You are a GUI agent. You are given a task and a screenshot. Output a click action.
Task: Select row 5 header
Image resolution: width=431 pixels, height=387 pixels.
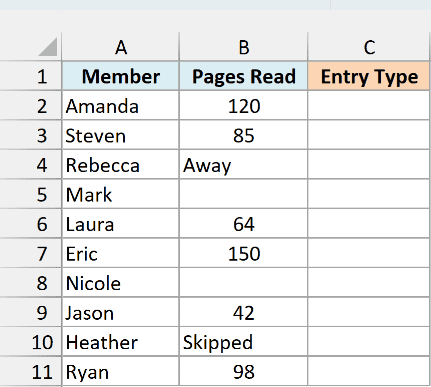coord(31,194)
